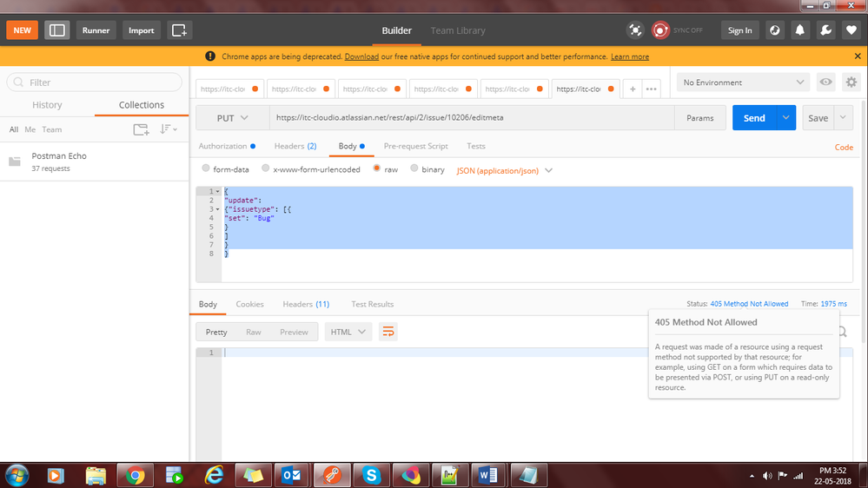Open notifications bell icon
Viewport: 868px width, 488px height.
[800, 30]
